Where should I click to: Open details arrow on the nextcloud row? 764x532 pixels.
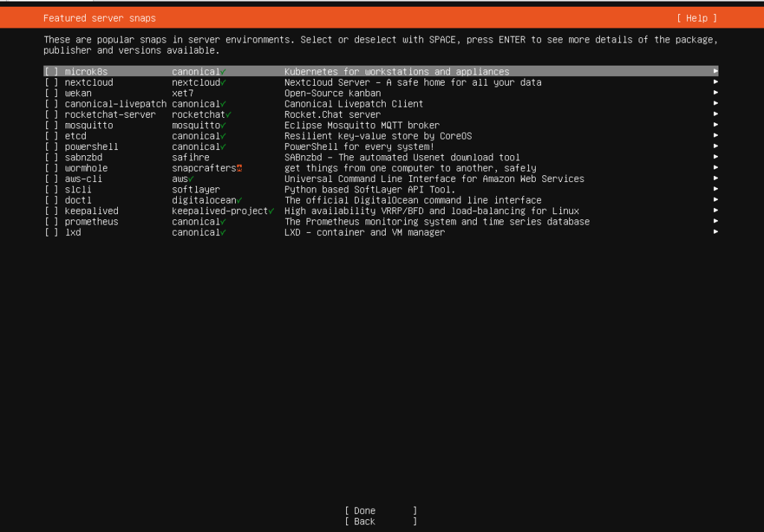click(x=716, y=82)
